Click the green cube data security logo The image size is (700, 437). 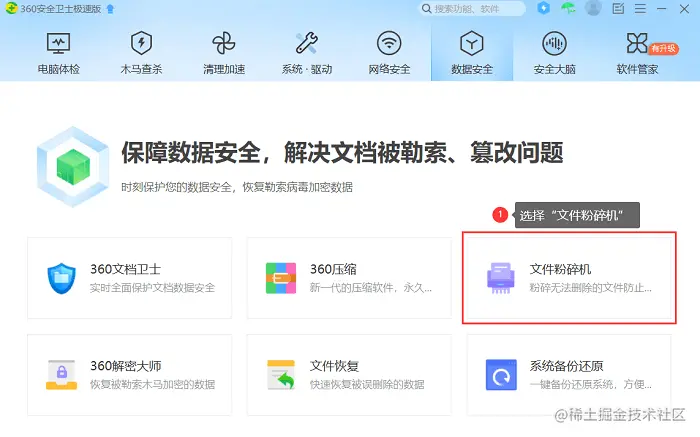tap(73, 167)
